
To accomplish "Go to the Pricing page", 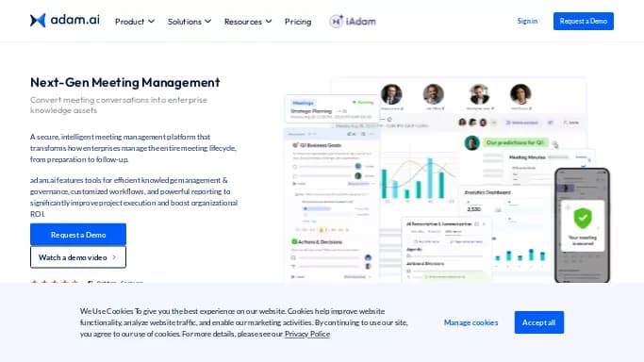I will coord(298,22).
